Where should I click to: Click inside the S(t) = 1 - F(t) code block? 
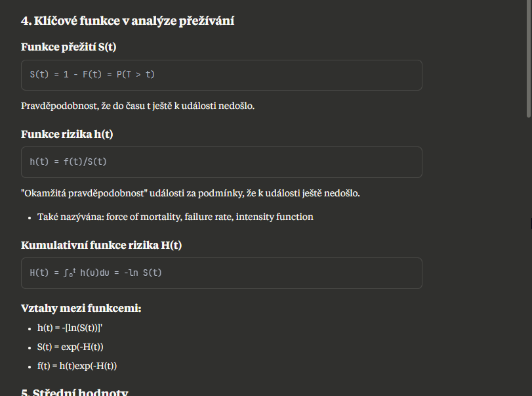coord(222,75)
